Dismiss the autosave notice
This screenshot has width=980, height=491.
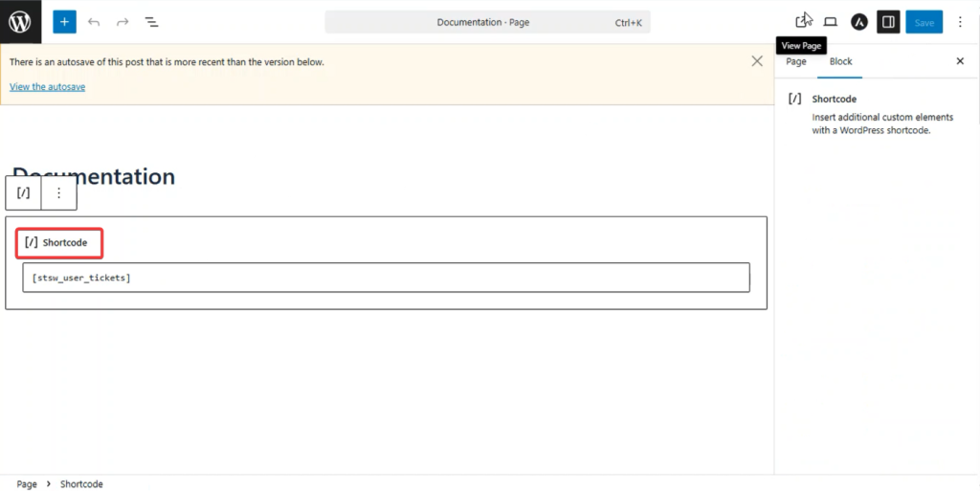tap(757, 61)
